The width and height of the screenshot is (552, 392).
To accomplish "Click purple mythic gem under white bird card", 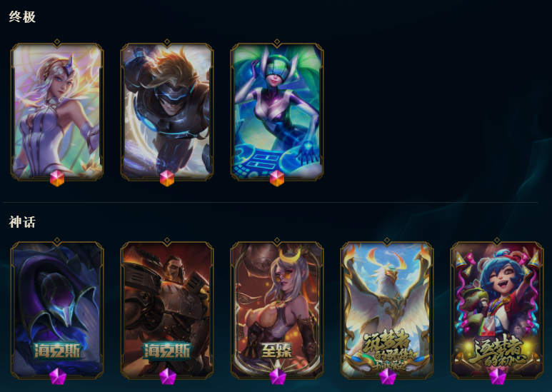I will 388,376.
